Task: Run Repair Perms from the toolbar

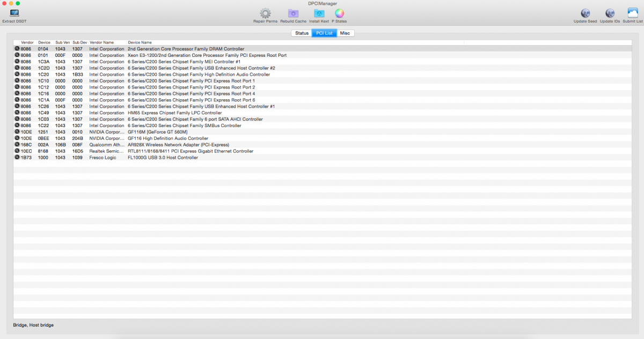Action: (x=265, y=13)
